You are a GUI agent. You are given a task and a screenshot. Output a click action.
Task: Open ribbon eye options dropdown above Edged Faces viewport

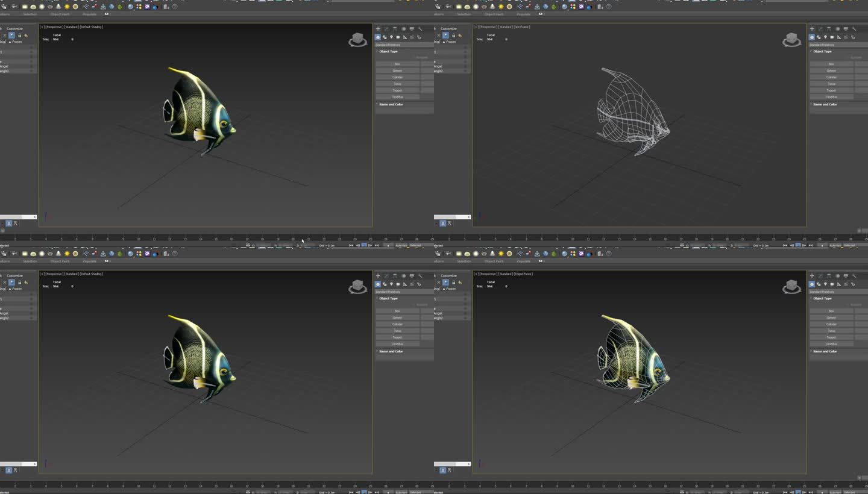tap(542, 261)
